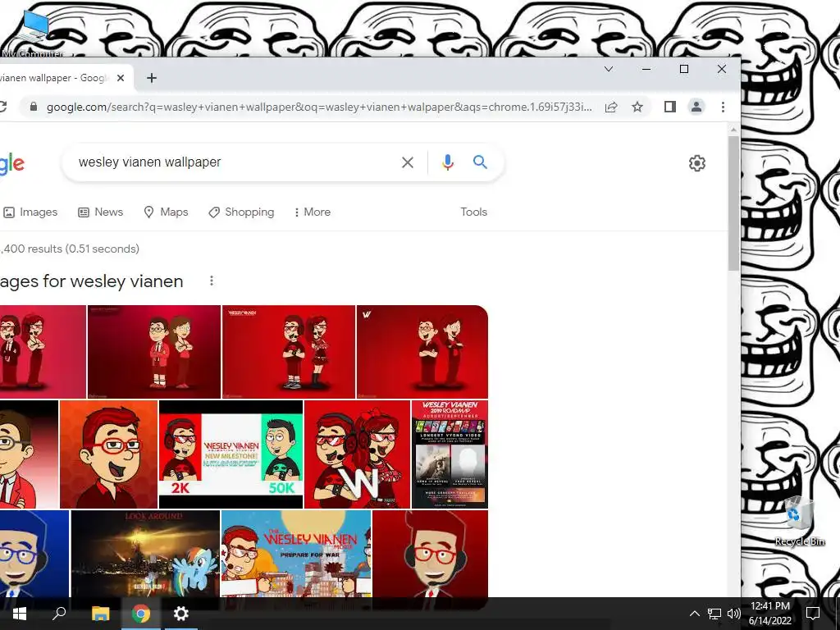Open Chrome three-dot menu
Viewport: 840px width, 630px height.
723,107
